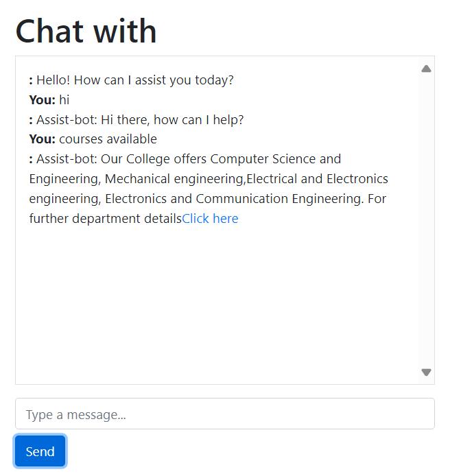Screen dimensions: 461x476
Task: Click the bold 'You:' label before 'hi'
Action: pyautogui.click(x=42, y=100)
